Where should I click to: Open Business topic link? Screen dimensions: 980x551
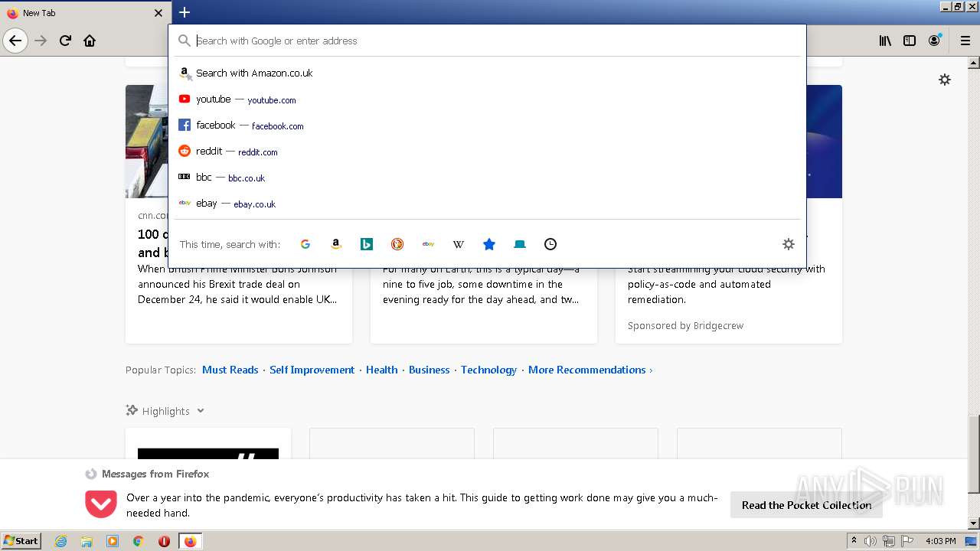(x=429, y=370)
